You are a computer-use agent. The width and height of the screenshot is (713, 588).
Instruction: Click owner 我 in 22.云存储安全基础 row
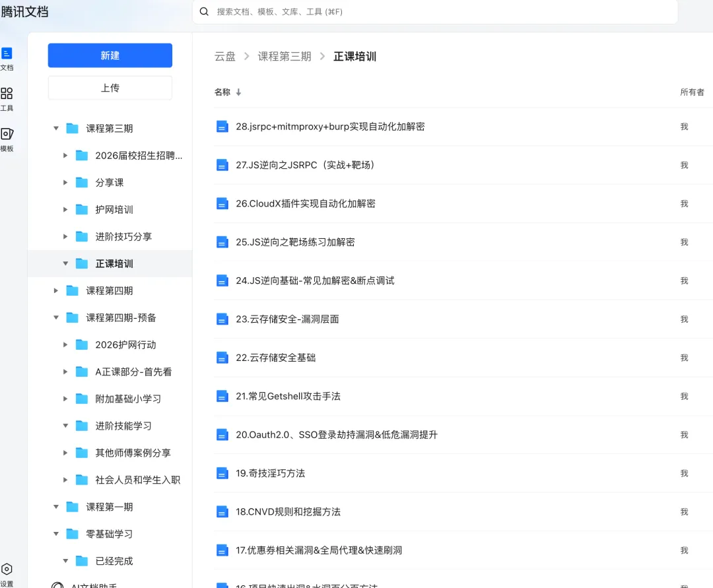tap(684, 358)
